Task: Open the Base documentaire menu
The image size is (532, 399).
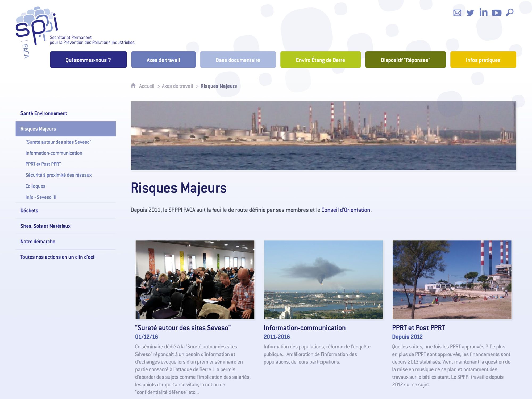Action: click(x=238, y=60)
